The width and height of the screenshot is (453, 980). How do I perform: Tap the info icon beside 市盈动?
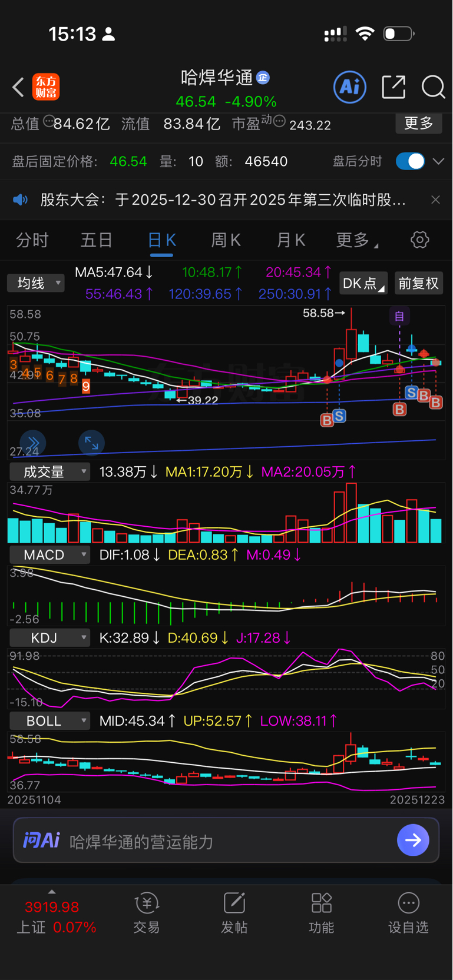tap(279, 121)
